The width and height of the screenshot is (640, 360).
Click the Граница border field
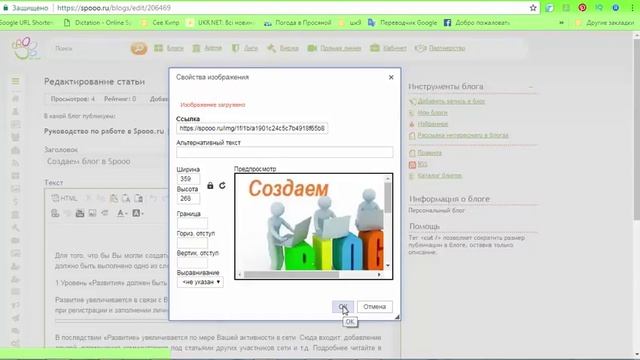192,223
